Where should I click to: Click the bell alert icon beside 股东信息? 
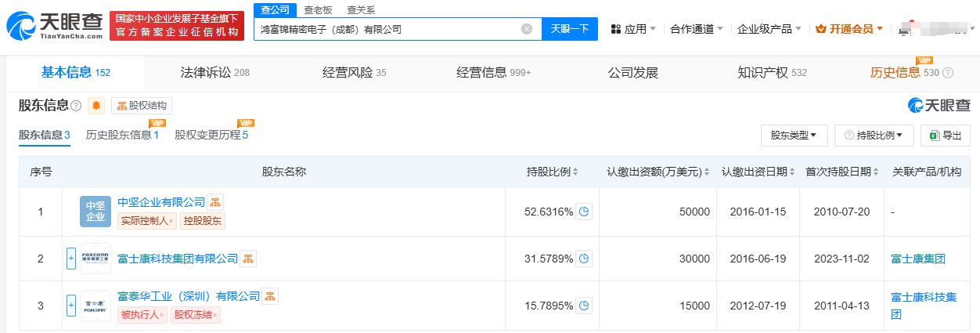pyautogui.click(x=96, y=106)
